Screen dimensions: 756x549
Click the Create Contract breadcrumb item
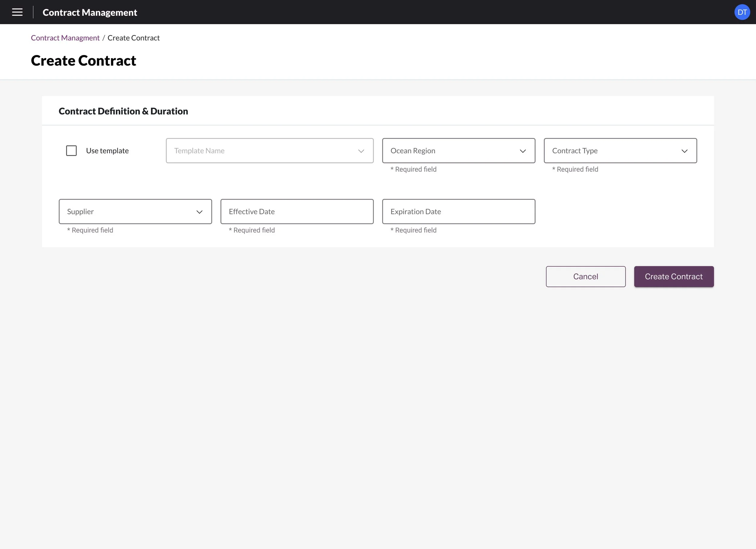pos(133,38)
